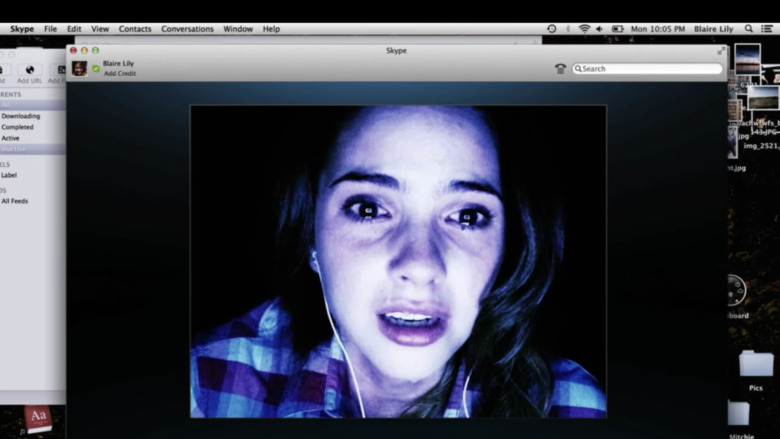
Task: Click the Blaire Lily profile avatar in Skype
Action: pos(80,68)
